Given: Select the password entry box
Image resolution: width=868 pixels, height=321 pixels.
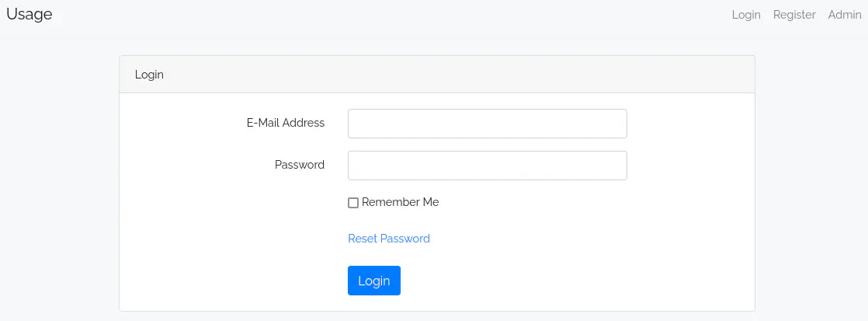Looking at the screenshot, I should 487,166.
